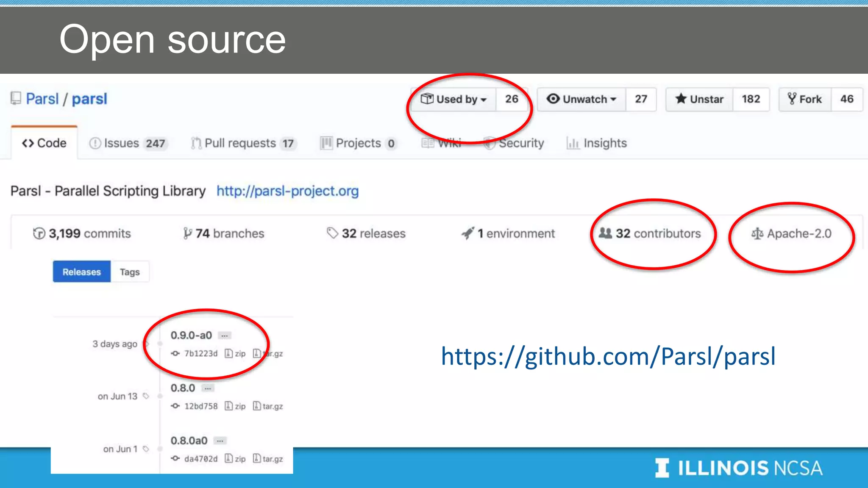Click the forks count 46
Image resolution: width=868 pixels, height=488 pixels.
point(847,99)
